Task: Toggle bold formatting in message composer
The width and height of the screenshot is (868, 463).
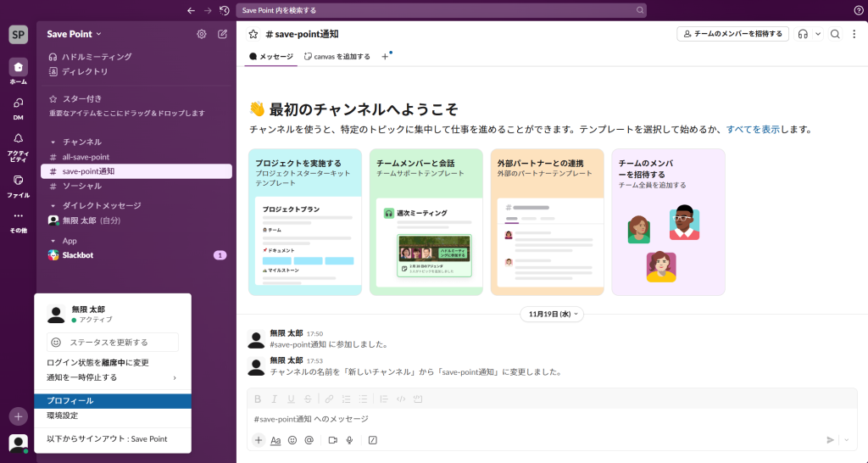Action: [258, 399]
